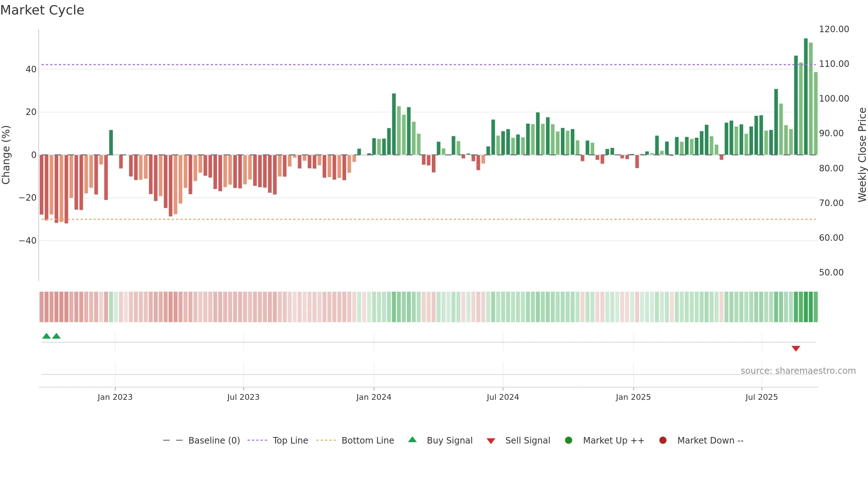The height and width of the screenshot is (488, 868).
Task: Click the 40 tick on Change axis
Action: 31,69
